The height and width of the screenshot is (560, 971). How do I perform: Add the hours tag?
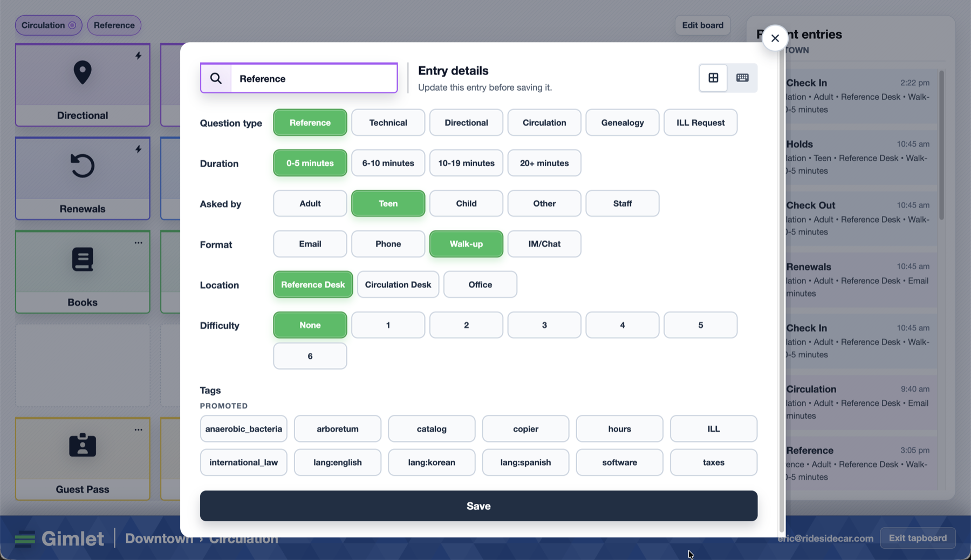point(619,429)
